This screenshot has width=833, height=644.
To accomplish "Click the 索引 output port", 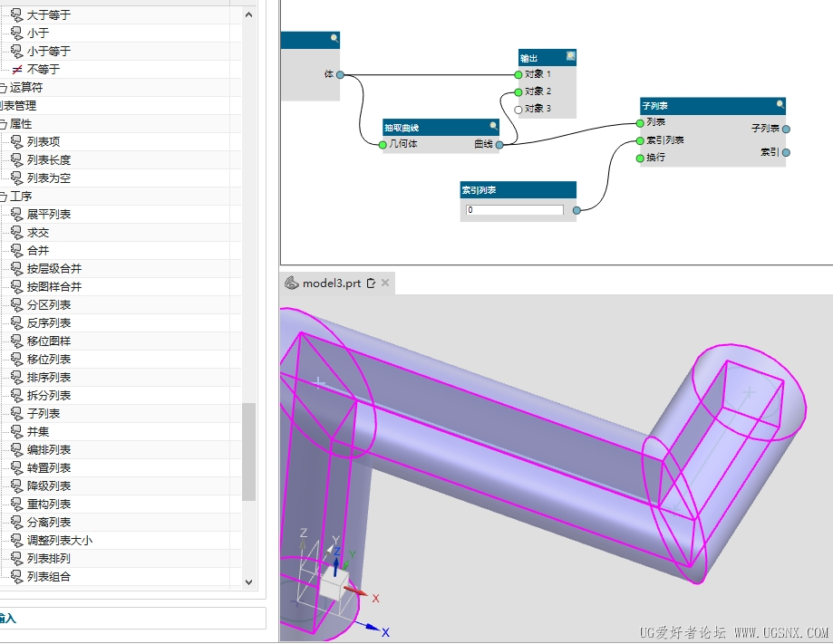I will [786, 152].
